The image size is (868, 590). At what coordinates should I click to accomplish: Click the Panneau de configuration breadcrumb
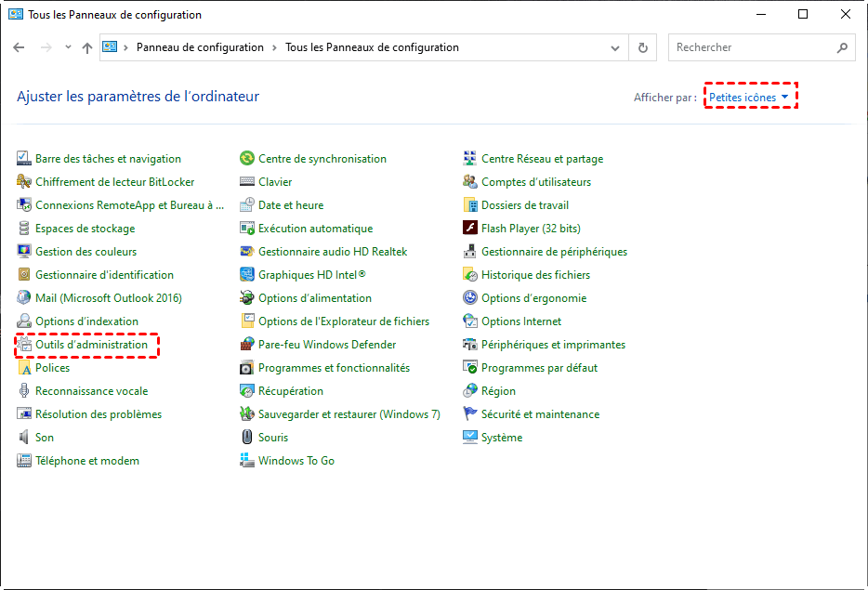click(200, 47)
